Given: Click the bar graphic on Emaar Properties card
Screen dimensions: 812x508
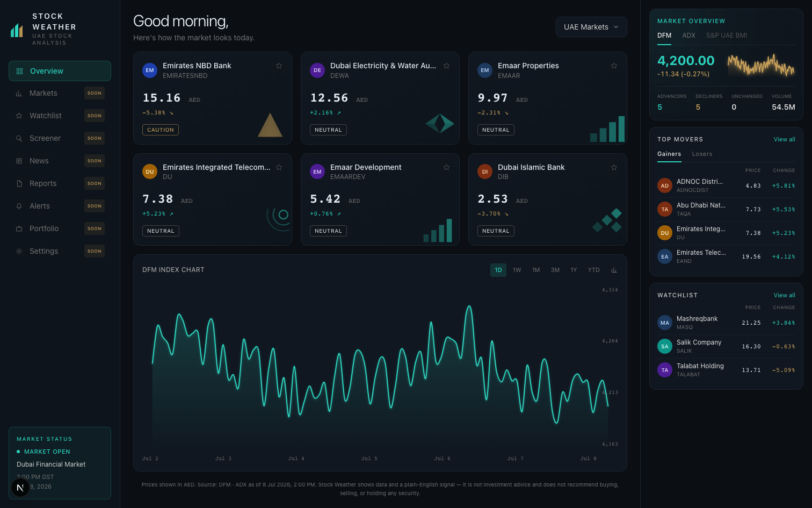Looking at the screenshot, I should point(607,129).
